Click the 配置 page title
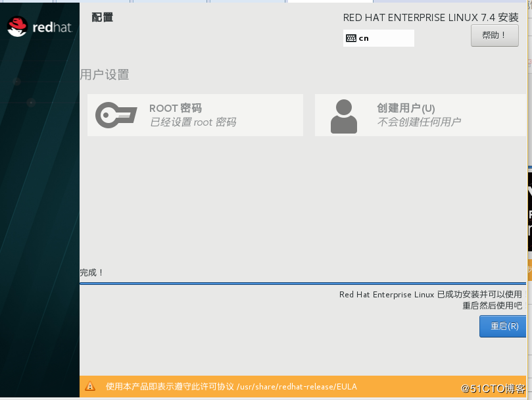The image size is (532, 400). tap(103, 17)
